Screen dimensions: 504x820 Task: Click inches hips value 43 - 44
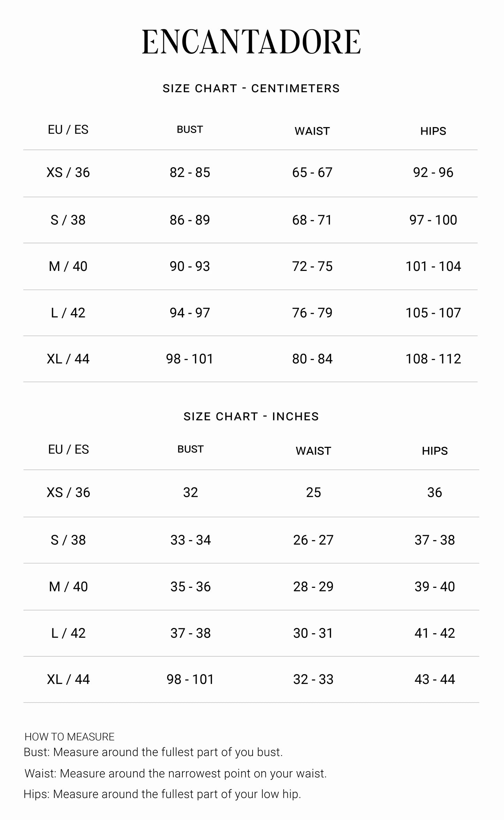click(435, 679)
